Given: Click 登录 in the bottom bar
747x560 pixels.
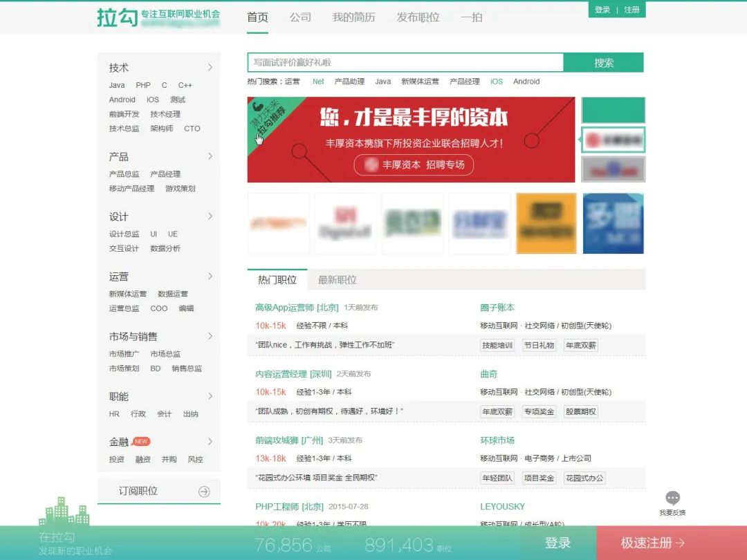Looking at the screenshot, I should (x=557, y=543).
